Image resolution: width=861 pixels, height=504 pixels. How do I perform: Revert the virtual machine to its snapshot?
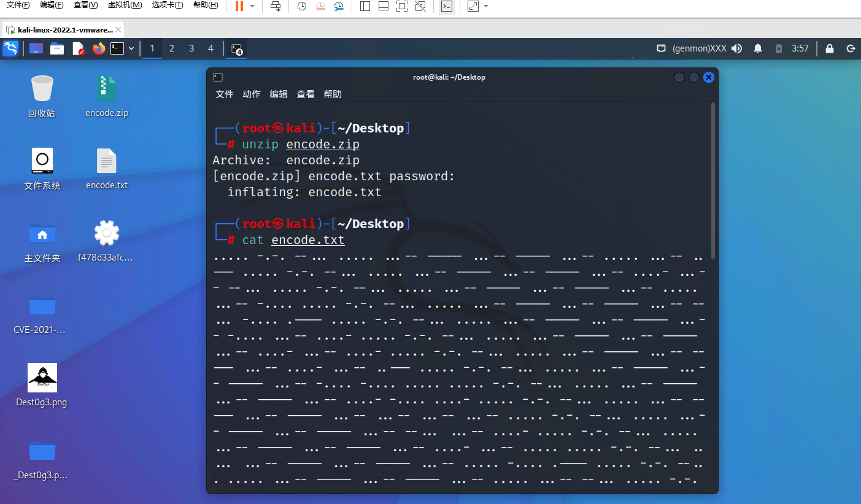click(320, 6)
